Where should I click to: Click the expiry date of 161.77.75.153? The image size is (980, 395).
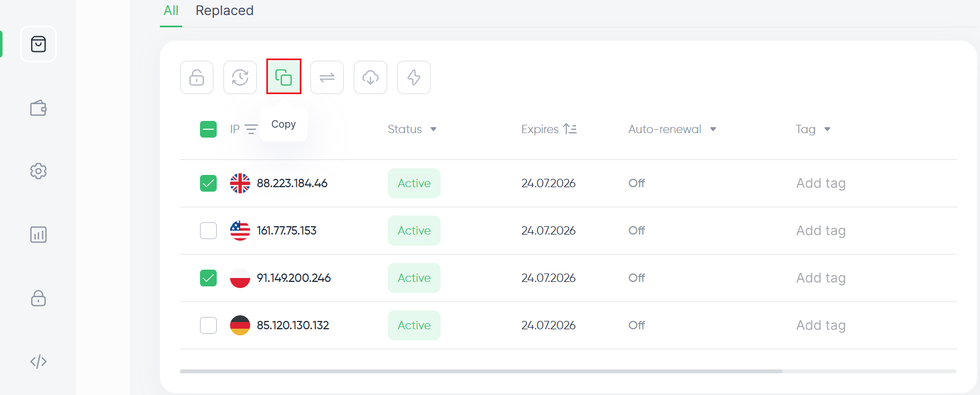548,231
